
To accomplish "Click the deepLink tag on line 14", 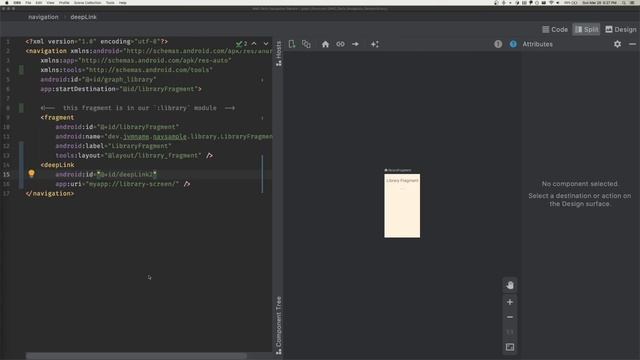I will click(57, 165).
